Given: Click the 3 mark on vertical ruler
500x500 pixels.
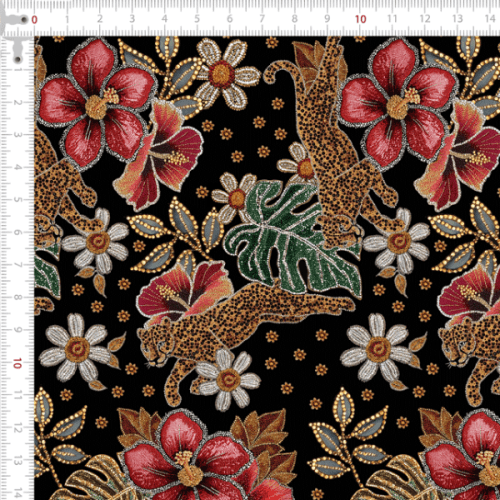Looking at the screenshot, I should tap(17, 135).
